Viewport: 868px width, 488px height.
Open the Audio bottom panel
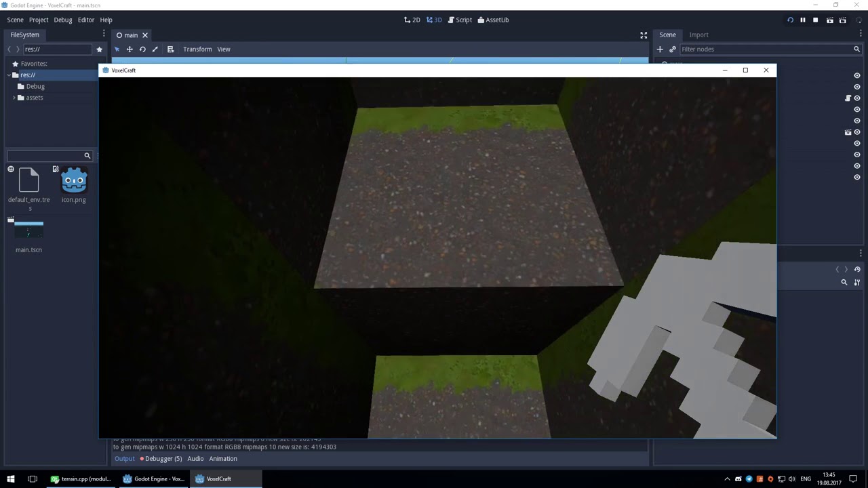pyautogui.click(x=195, y=459)
